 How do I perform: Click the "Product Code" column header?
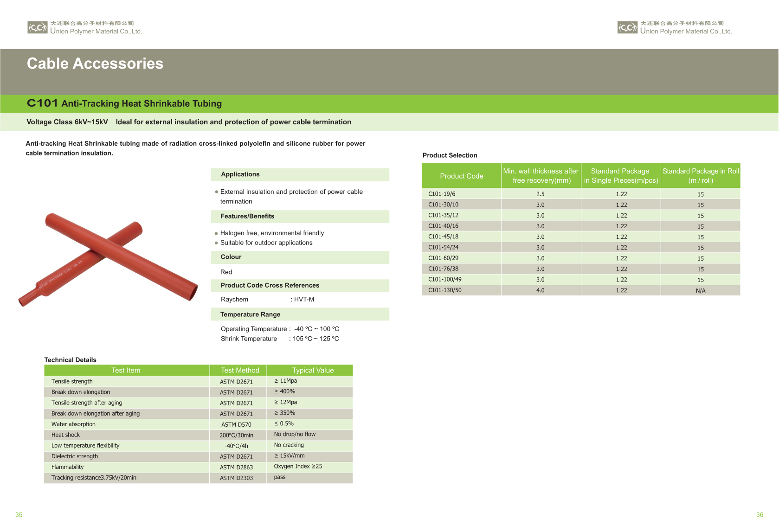tap(461, 176)
